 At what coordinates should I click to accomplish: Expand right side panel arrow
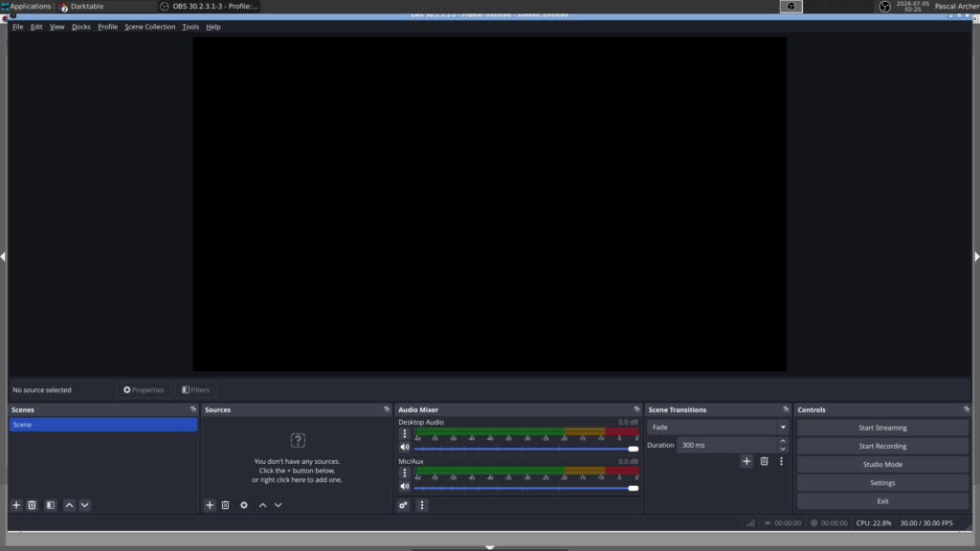tap(977, 256)
